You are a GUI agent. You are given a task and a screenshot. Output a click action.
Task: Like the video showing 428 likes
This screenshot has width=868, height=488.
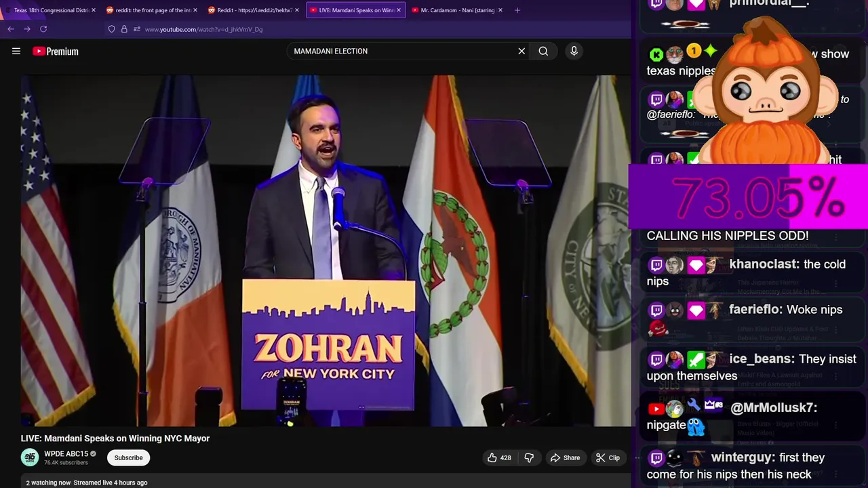(499, 457)
